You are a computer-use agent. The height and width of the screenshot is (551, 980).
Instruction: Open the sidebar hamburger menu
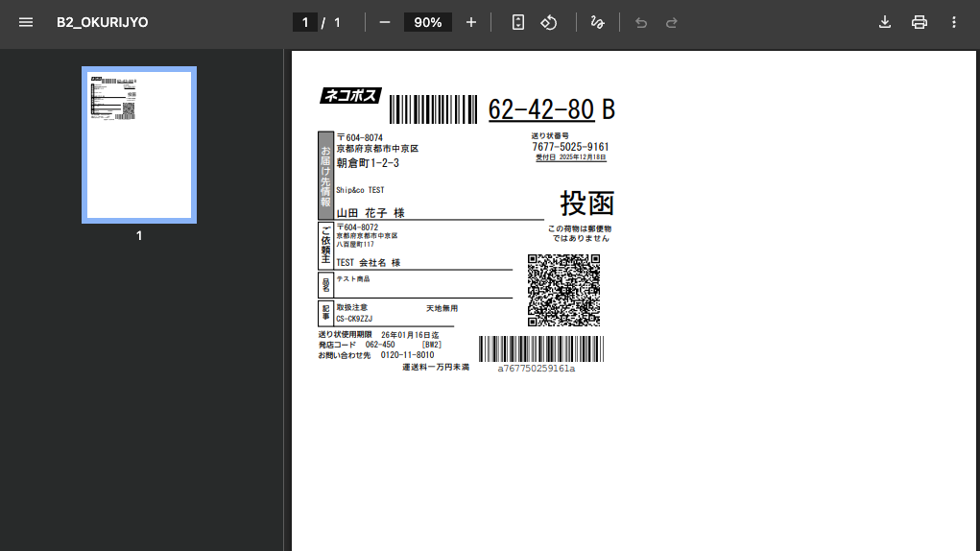pos(26,22)
